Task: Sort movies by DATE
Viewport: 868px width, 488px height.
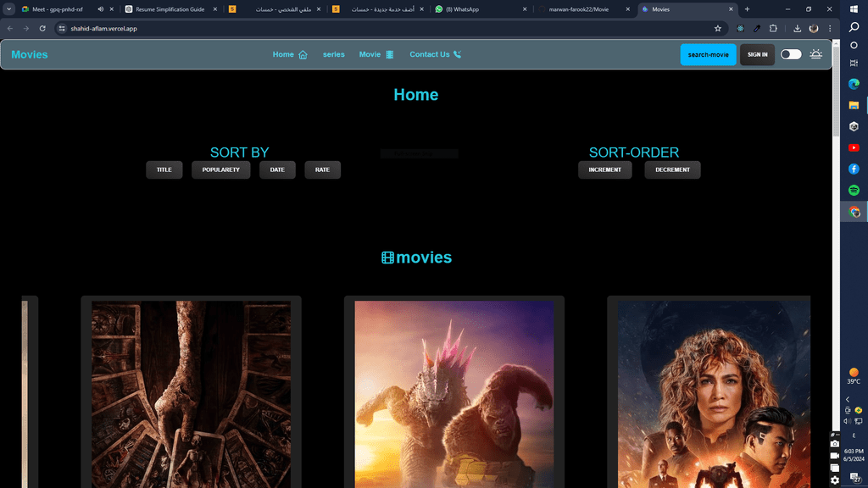Action: point(277,169)
